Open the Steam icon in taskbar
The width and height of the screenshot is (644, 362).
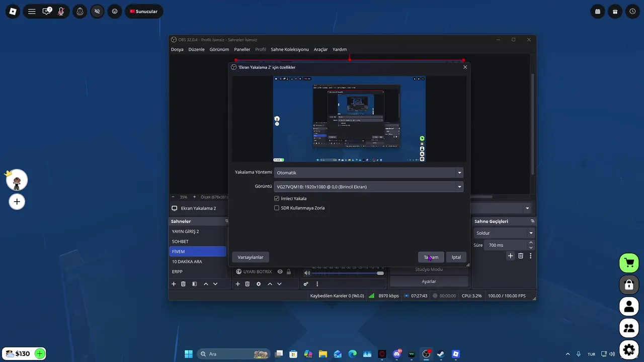[x=441, y=354]
